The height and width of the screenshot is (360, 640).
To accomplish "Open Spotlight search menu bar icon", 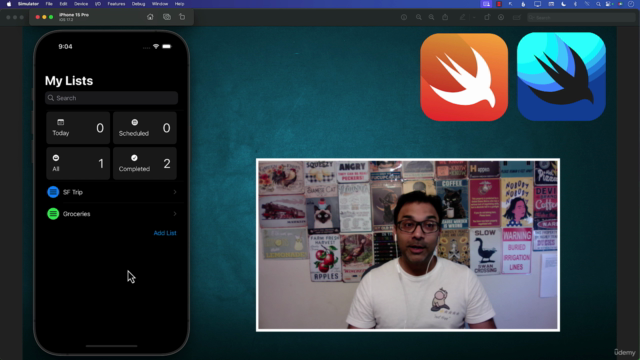I will (598, 4).
